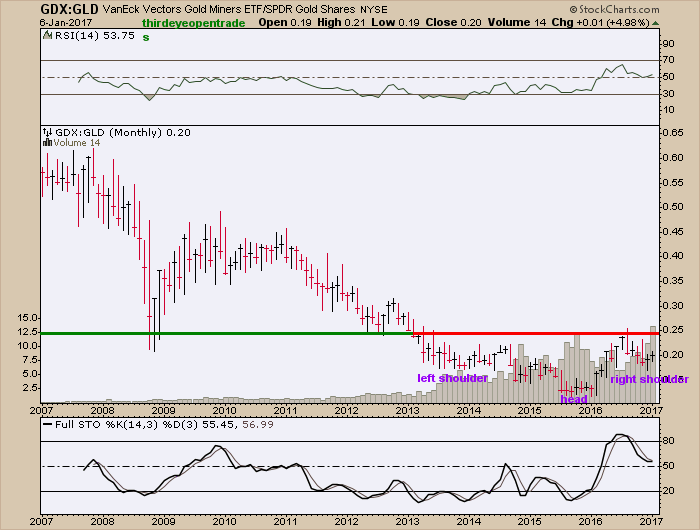Click the 2013 year label under price panel

408,410
